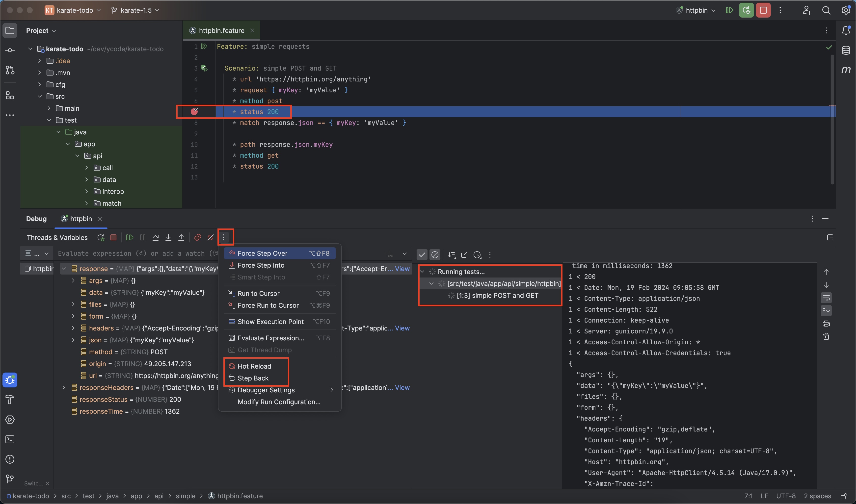Mute all breakpoints
Screen dimensions: 856x504
coord(210,237)
